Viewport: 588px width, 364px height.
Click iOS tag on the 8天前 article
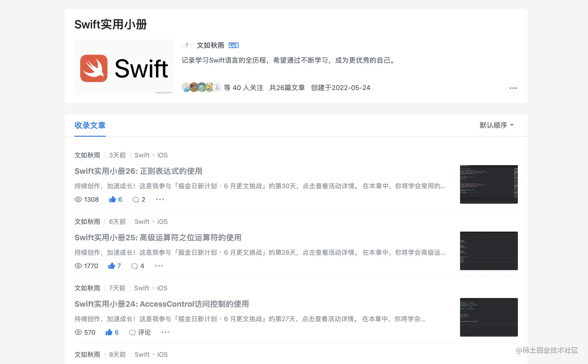163,354
